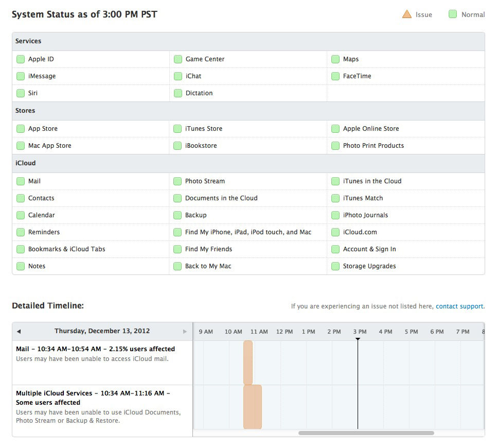Click the Multiple iCloud Services incident title
Viewport: 497px width, 448px height.
click(x=93, y=398)
